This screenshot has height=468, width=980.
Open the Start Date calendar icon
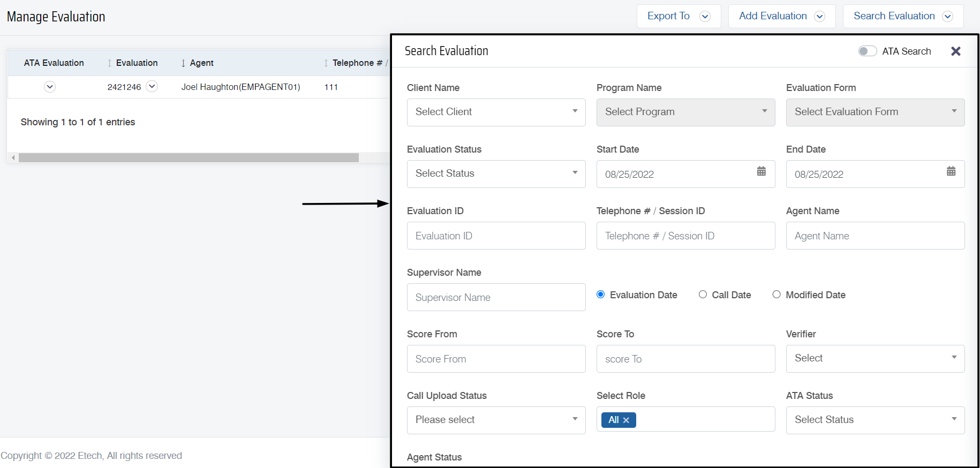click(761, 171)
